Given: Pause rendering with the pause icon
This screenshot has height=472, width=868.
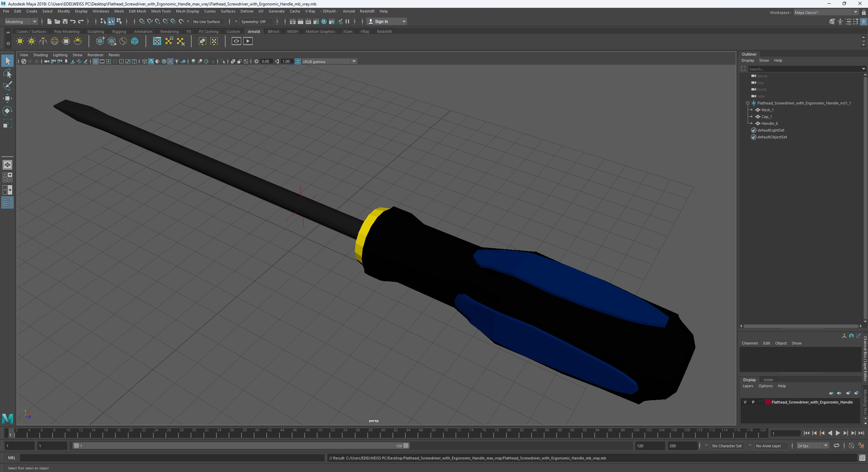Looking at the screenshot, I should 347,21.
